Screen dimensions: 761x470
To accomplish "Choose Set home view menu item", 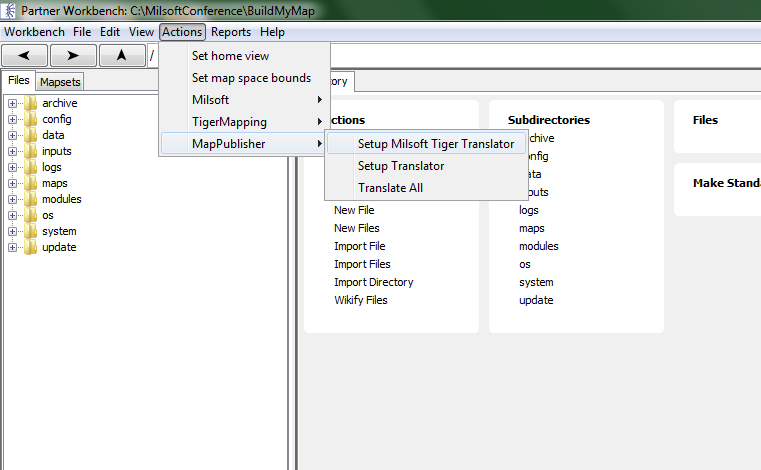I will pos(245,56).
